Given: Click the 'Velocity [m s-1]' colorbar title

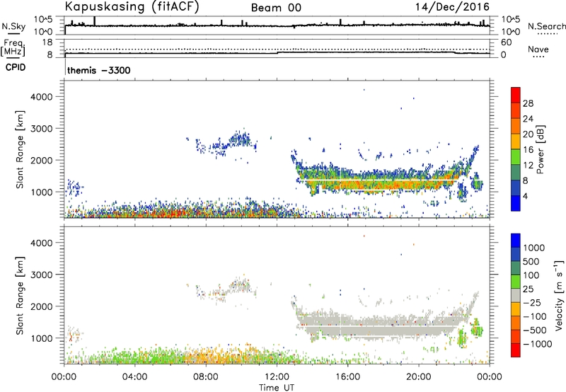Looking at the screenshot, I should [x=559, y=295].
